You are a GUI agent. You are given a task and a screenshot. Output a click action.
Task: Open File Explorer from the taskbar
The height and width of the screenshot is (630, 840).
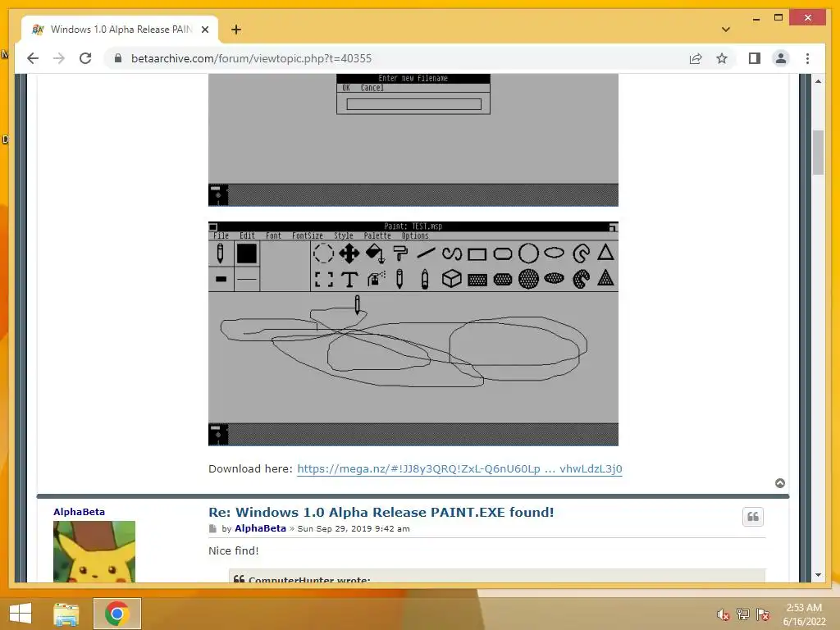click(66, 614)
